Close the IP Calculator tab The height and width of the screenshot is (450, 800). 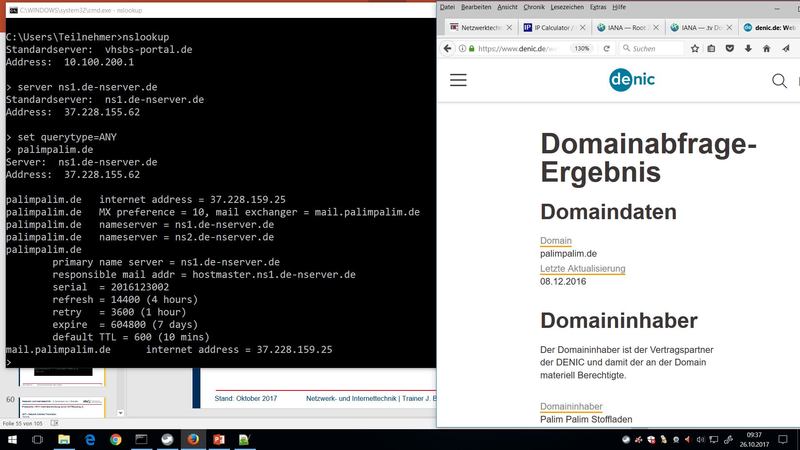[x=583, y=28]
